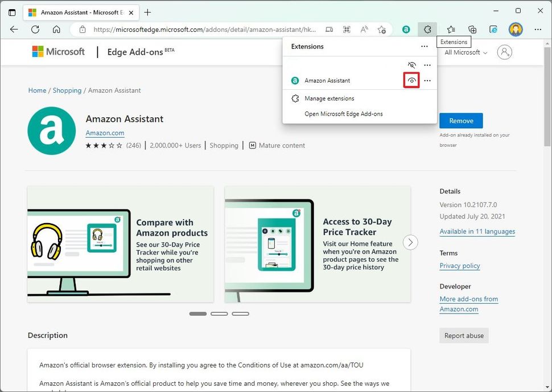Select the second carousel page indicator

[x=219, y=313]
